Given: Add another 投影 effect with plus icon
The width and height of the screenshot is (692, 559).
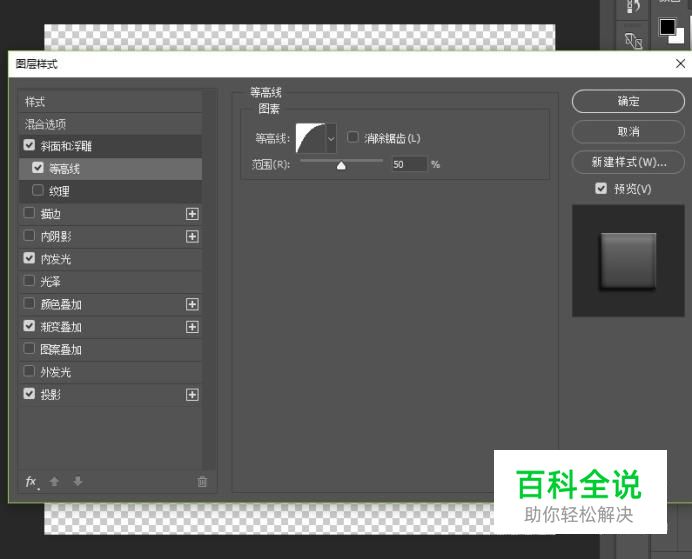Looking at the screenshot, I should (192, 394).
